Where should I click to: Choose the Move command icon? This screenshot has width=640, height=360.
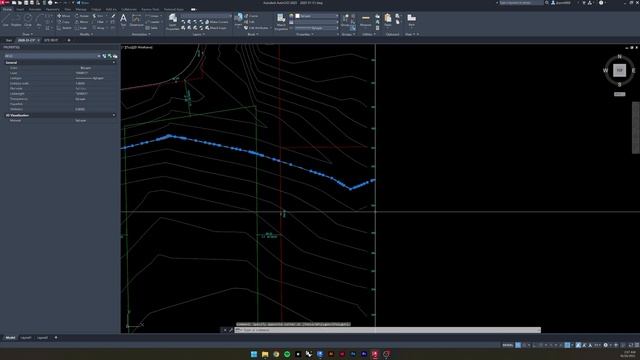pos(59,16)
